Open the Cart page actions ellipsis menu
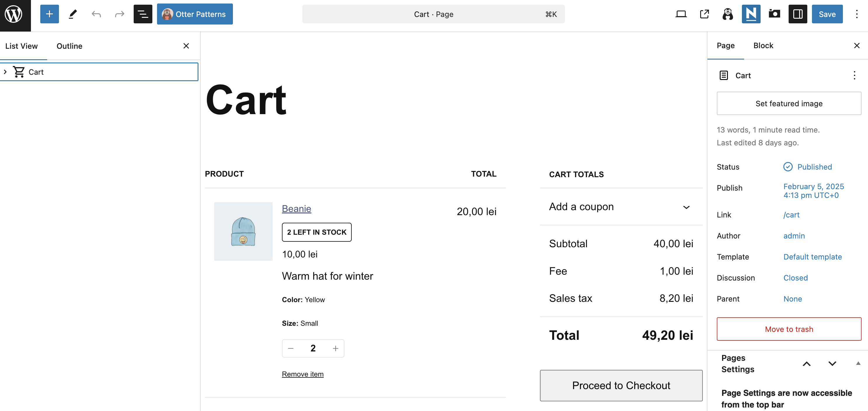 click(854, 76)
